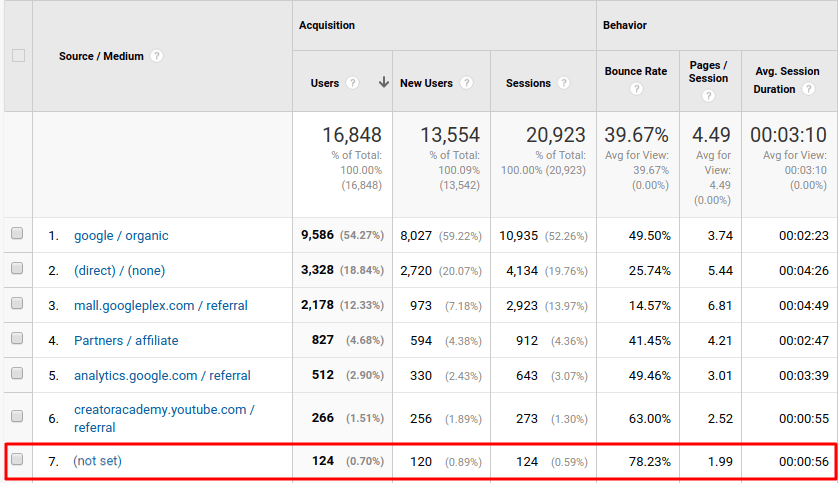The image size is (838, 483).
Task: Click help icon beside Sessions header
Action: click(564, 83)
